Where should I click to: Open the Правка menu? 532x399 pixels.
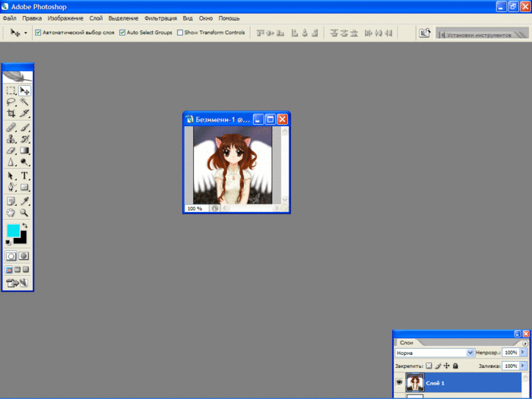coord(32,18)
